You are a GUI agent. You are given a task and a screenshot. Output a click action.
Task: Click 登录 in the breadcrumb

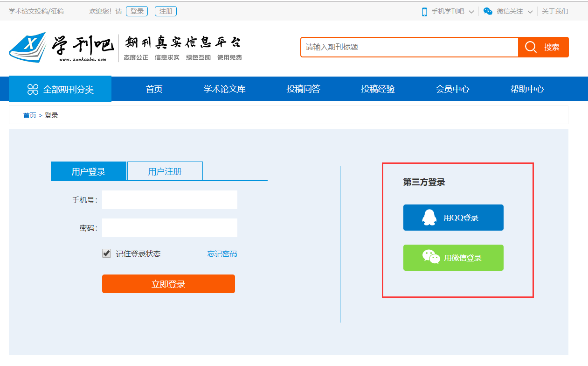point(51,115)
